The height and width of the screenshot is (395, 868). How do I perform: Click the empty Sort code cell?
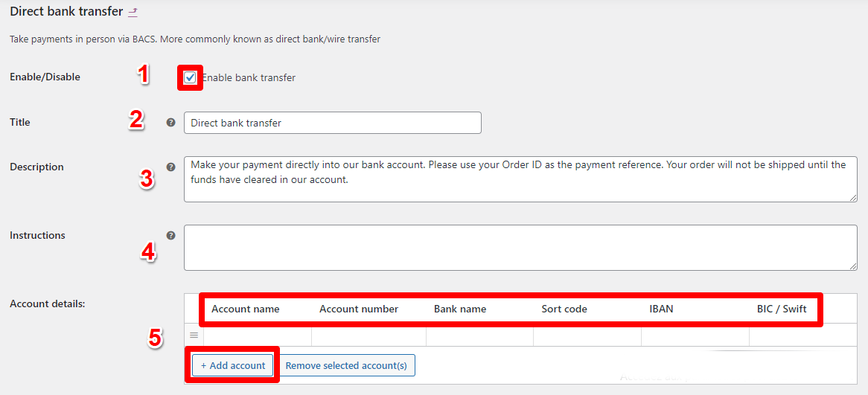[587, 335]
